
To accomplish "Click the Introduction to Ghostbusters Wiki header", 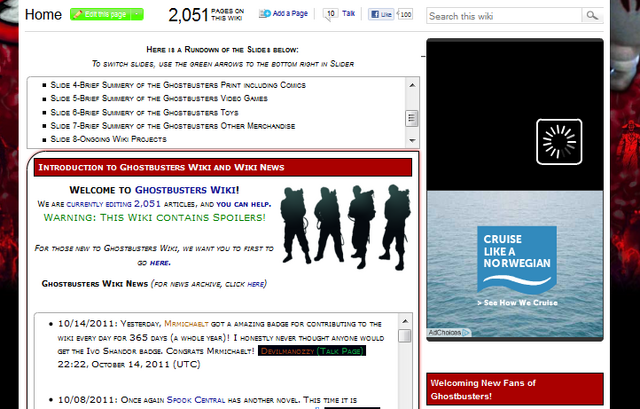I will pyautogui.click(x=223, y=167).
